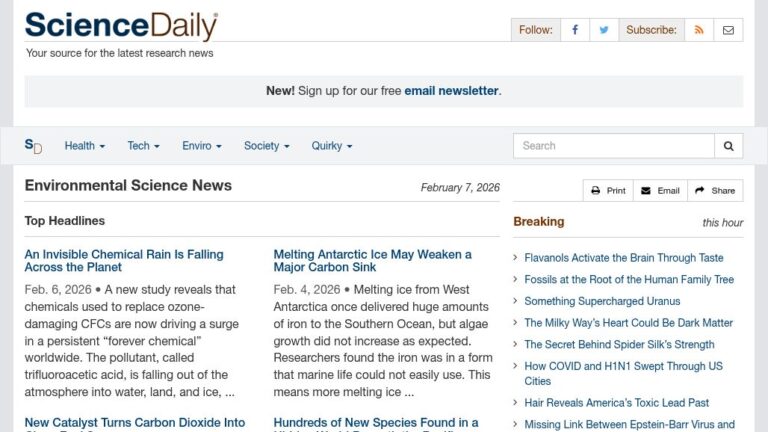Expand the Health dropdown menu
This screenshot has height=432, width=768.
coord(84,146)
